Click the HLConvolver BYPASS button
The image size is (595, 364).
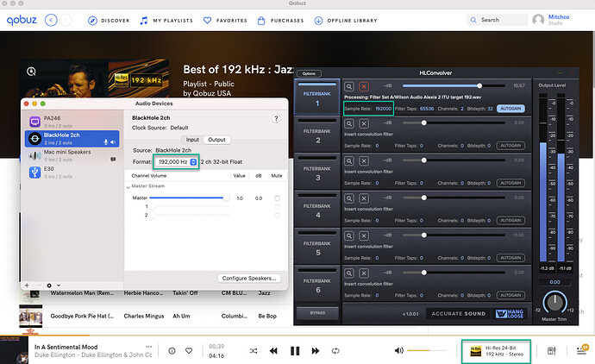pos(317,313)
